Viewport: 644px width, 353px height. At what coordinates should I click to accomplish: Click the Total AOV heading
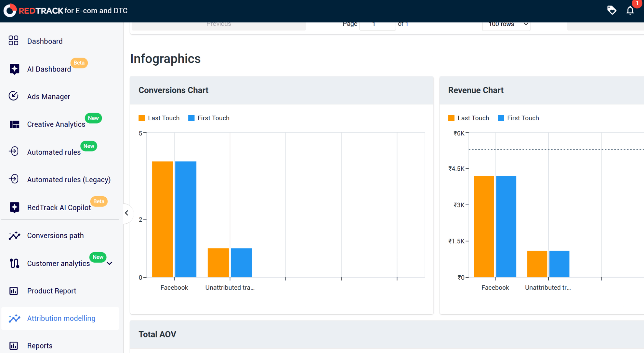click(157, 334)
